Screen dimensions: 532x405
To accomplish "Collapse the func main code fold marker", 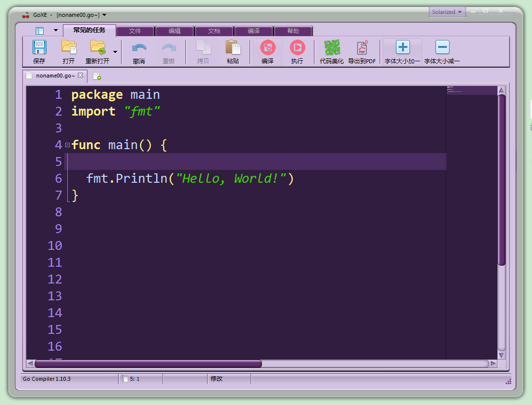I will point(67,145).
